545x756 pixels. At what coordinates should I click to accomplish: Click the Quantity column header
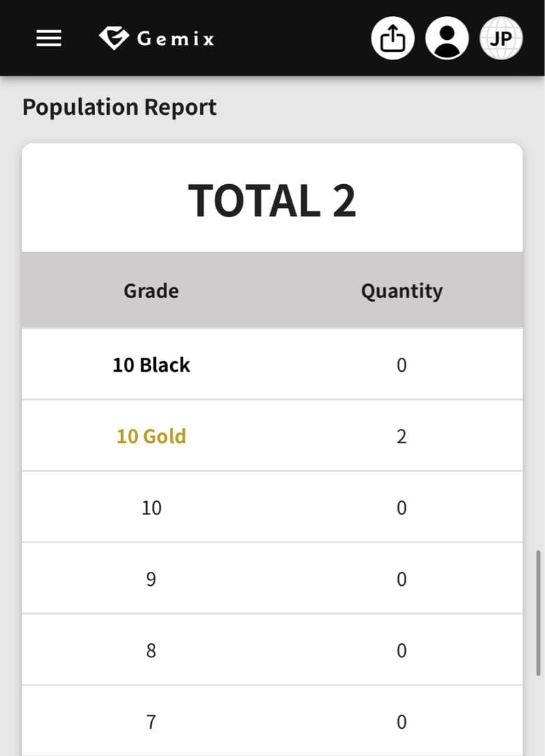point(402,290)
